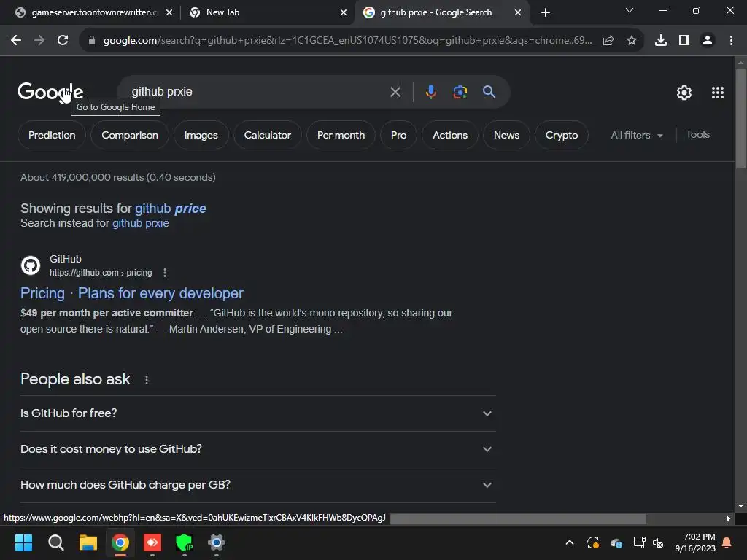Open Chrome profile avatar
Image resolution: width=747 pixels, height=560 pixels.
tap(708, 41)
